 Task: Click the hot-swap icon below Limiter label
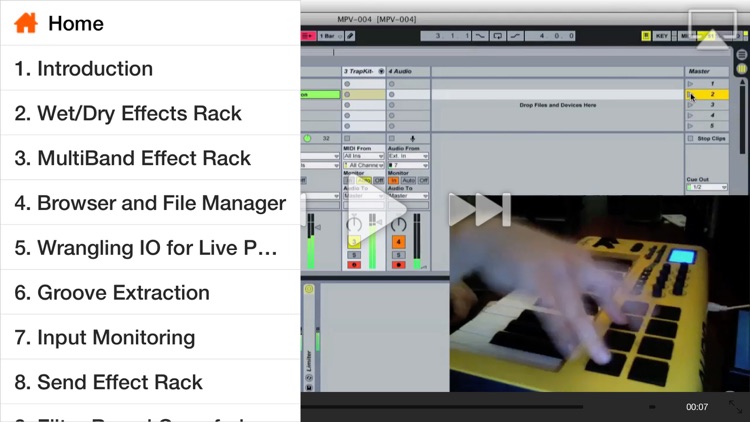click(309, 378)
